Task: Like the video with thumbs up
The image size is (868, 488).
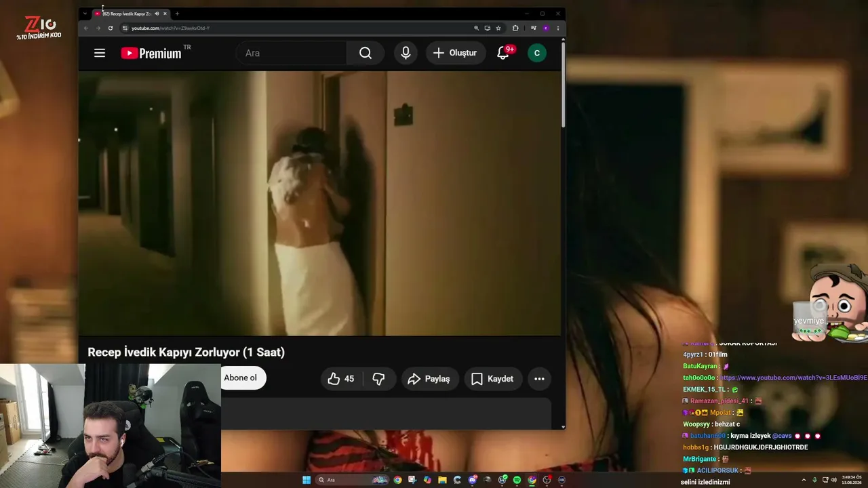Action: coord(341,379)
